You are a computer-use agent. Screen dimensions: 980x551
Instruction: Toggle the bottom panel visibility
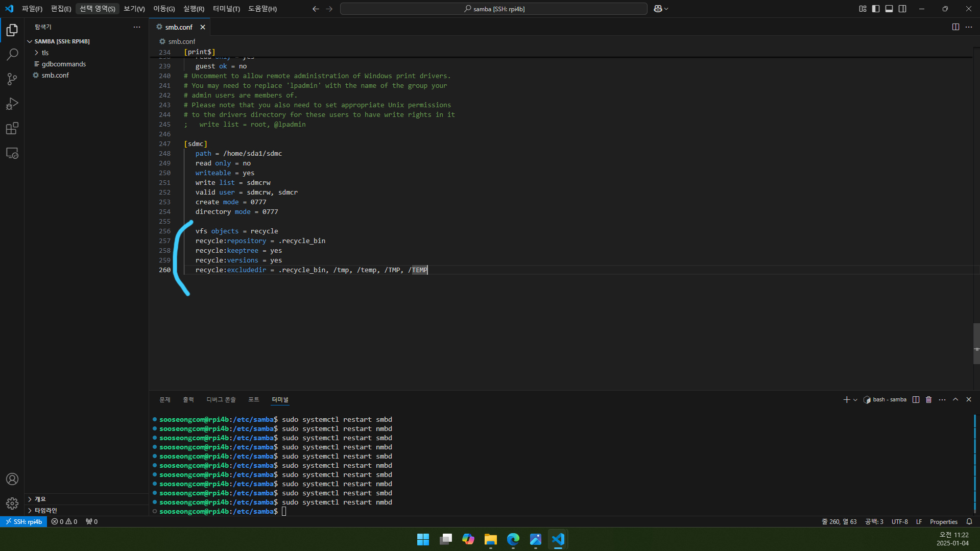coord(889,9)
